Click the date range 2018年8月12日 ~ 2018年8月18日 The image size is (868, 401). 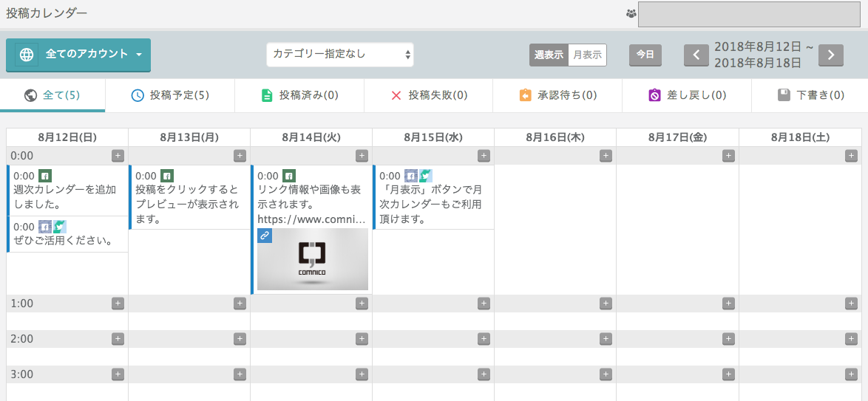(x=763, y=55)
